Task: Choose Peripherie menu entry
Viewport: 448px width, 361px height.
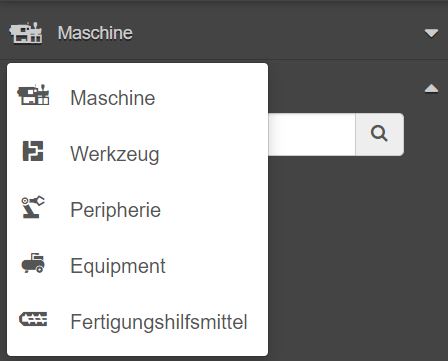Action: point(137,210)
